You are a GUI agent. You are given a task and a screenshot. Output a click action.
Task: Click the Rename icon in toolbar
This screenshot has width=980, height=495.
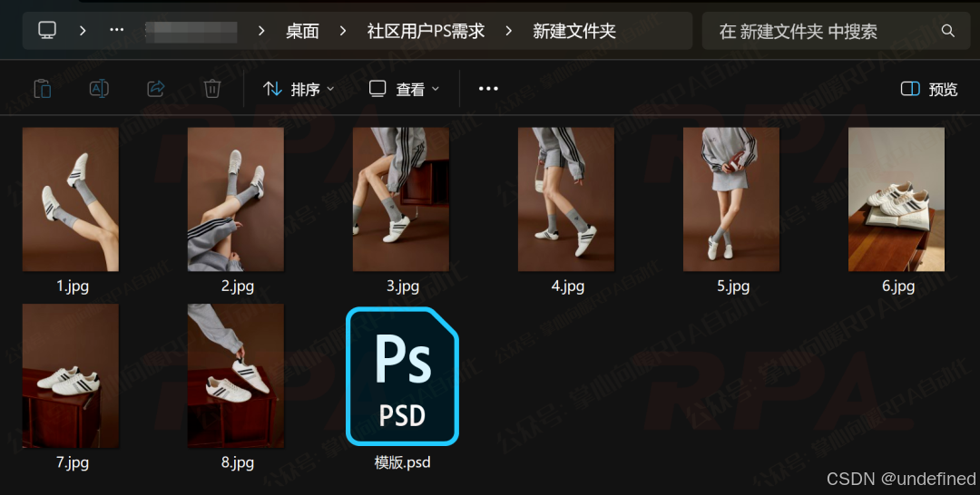[100, 89]
